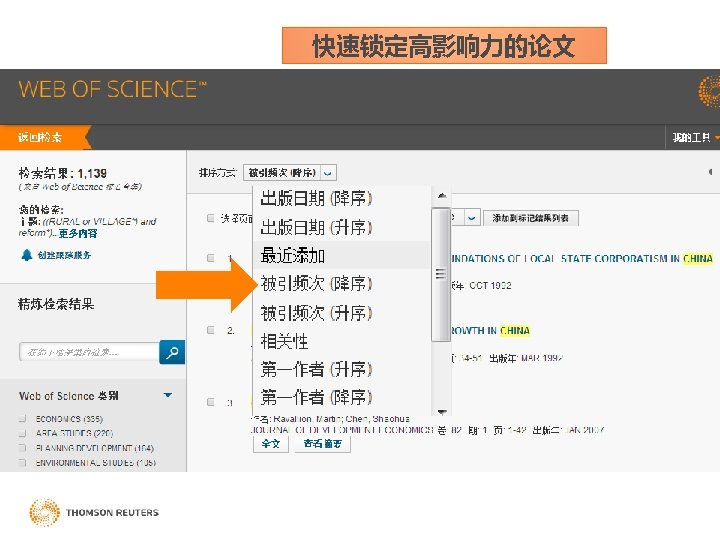Click the refine search magnifier button
The image size is (720, 540).
[x=172, y=352]
